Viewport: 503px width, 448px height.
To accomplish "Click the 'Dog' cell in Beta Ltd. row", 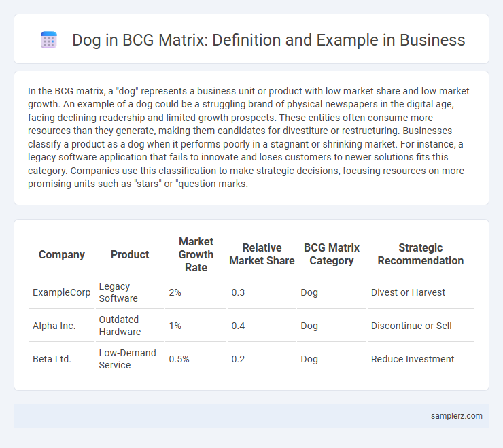I will (332, 359).
